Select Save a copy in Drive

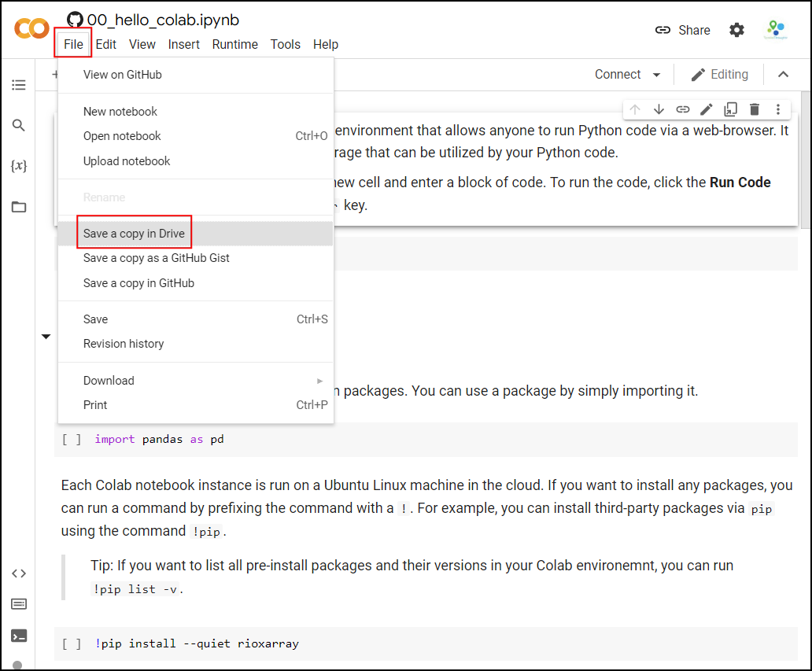point(134,234)
